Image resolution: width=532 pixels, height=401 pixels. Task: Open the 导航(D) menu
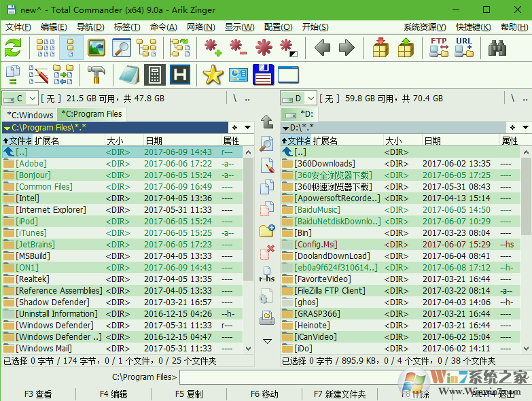tap(90, 27)
